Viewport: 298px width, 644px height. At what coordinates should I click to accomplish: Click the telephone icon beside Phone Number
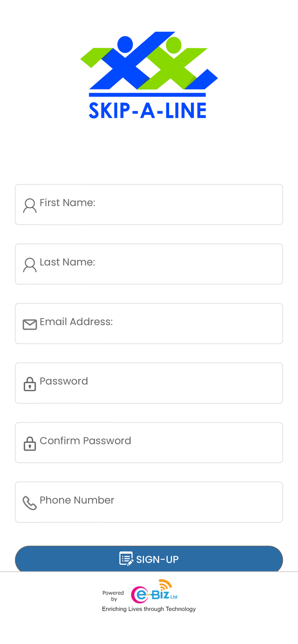click(30, 503)
